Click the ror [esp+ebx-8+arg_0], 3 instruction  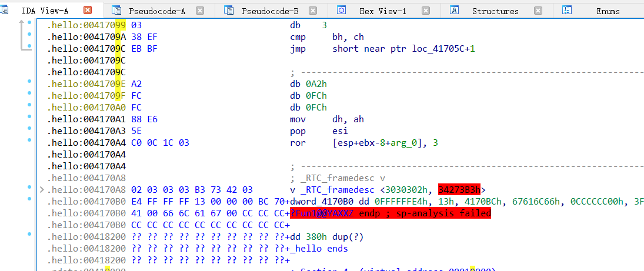tap(364, 143)
